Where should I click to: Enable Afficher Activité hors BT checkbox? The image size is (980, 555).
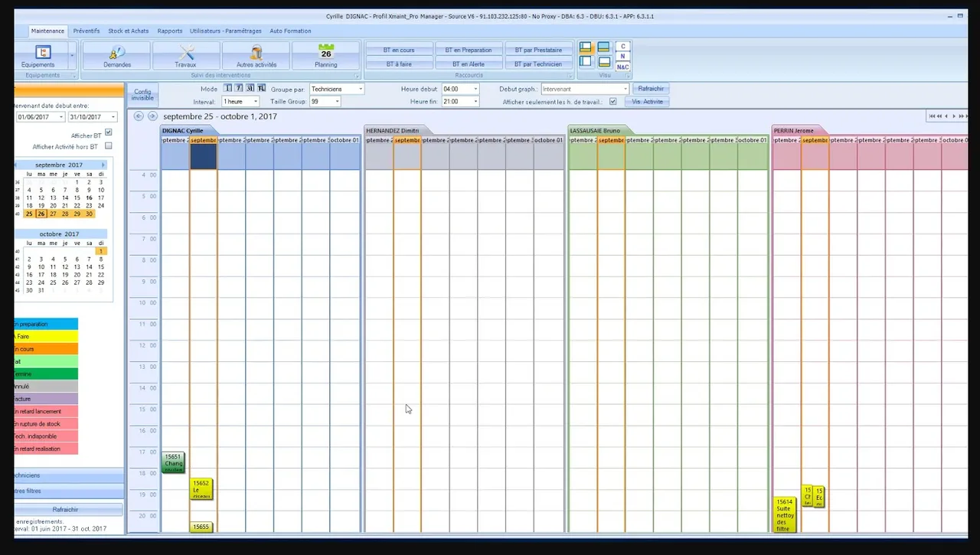point(108,145)
